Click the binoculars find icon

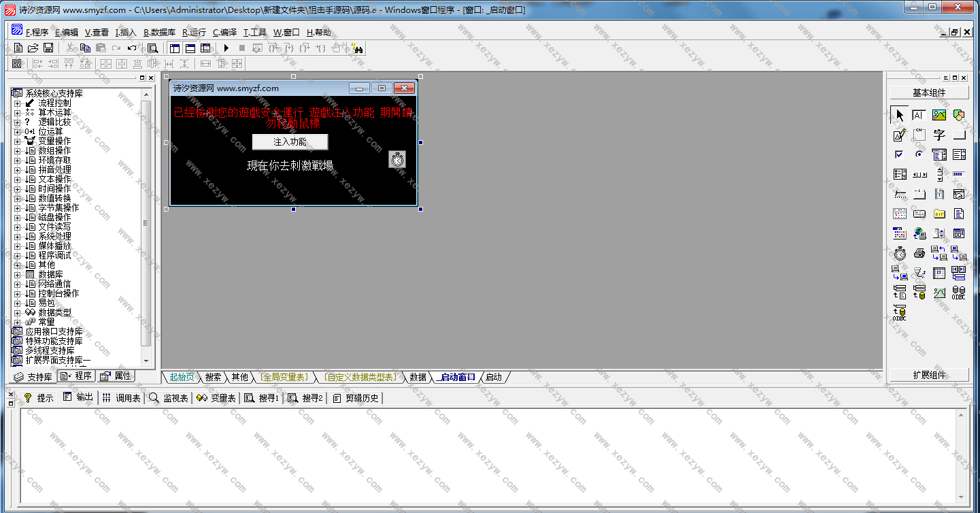pyautogui.click(x=358, y=48)
